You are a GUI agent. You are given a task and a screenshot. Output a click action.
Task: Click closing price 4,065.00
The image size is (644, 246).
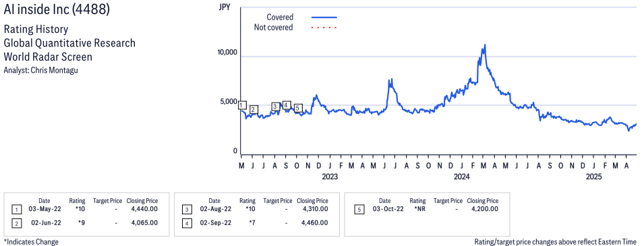tap(144, 222)
